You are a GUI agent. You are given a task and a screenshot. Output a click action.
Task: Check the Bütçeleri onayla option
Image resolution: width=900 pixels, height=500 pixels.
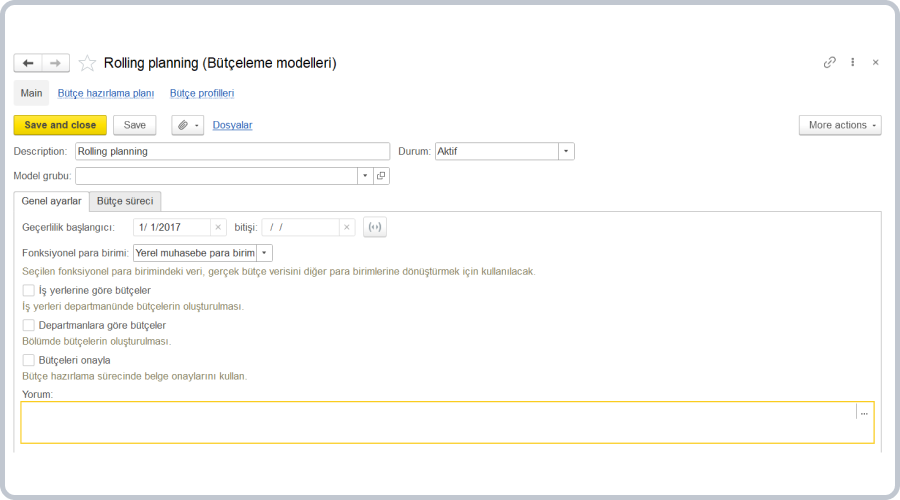[29, 360]
